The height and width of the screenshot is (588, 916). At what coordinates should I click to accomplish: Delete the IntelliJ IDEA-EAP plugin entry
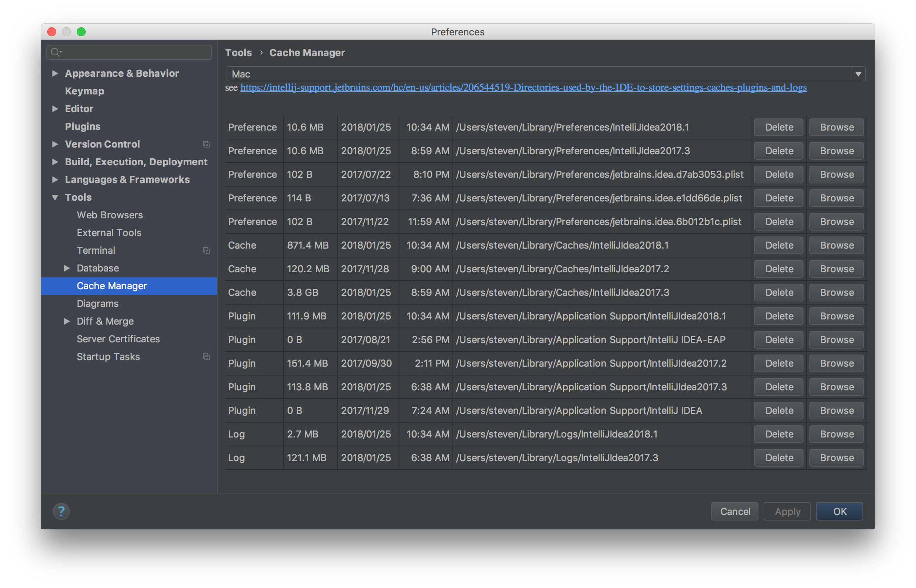pos(779,340)
